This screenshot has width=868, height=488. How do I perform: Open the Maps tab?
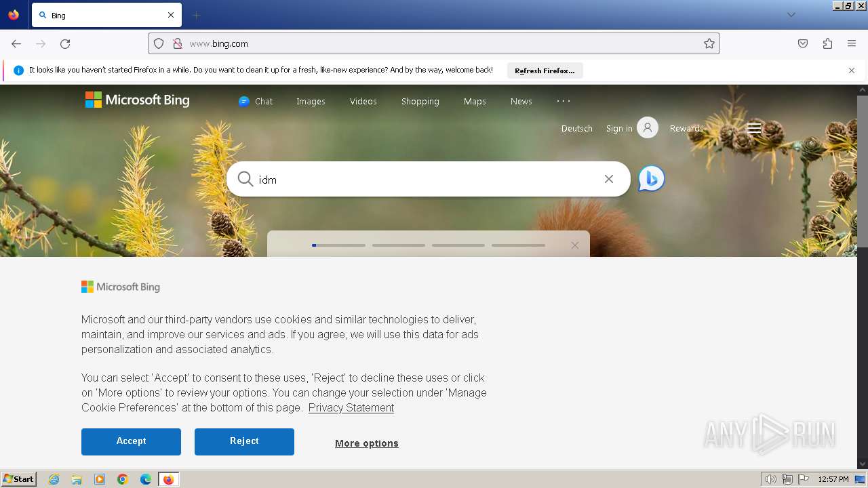click(x=475, y=101)
